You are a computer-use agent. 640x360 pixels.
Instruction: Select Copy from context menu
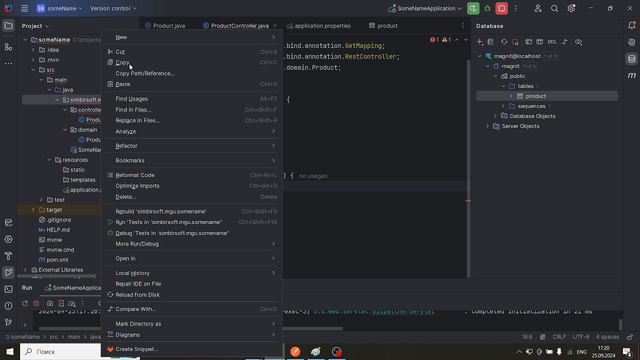(192, 62)
